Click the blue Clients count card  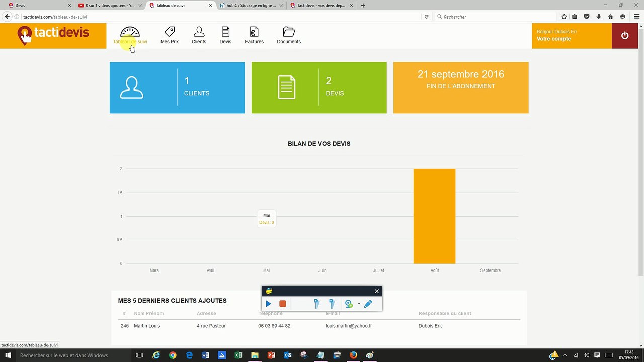click(x=177, y=87)
